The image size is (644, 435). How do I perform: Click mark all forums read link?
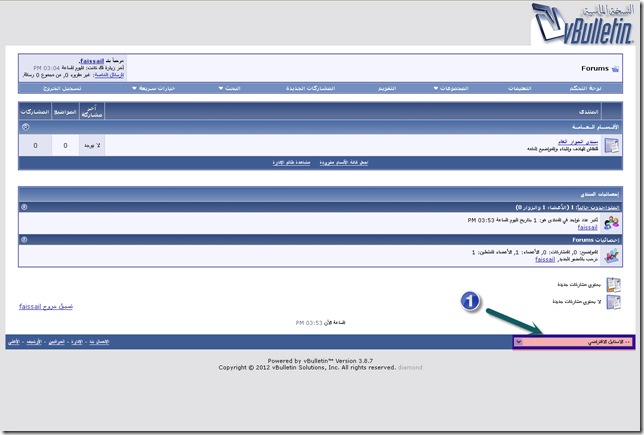coord(344,163)
